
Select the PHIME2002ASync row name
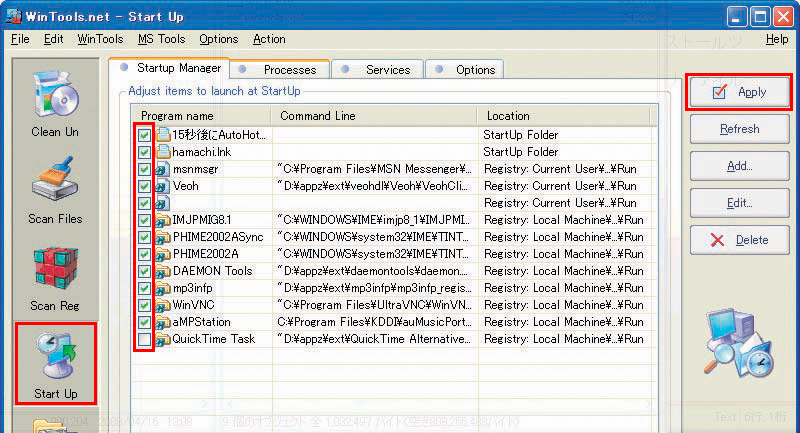(218, 237)
